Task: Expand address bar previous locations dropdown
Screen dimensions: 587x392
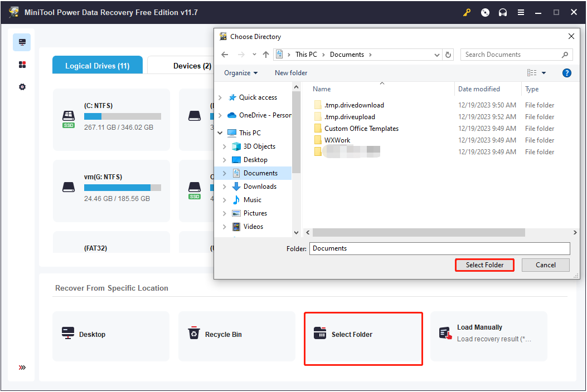Action: 436,55
